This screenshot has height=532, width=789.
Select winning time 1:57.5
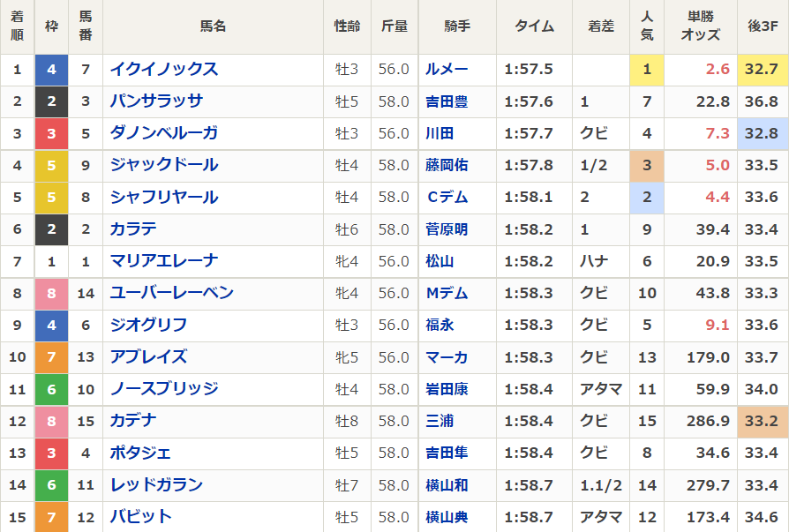(529, 69)
